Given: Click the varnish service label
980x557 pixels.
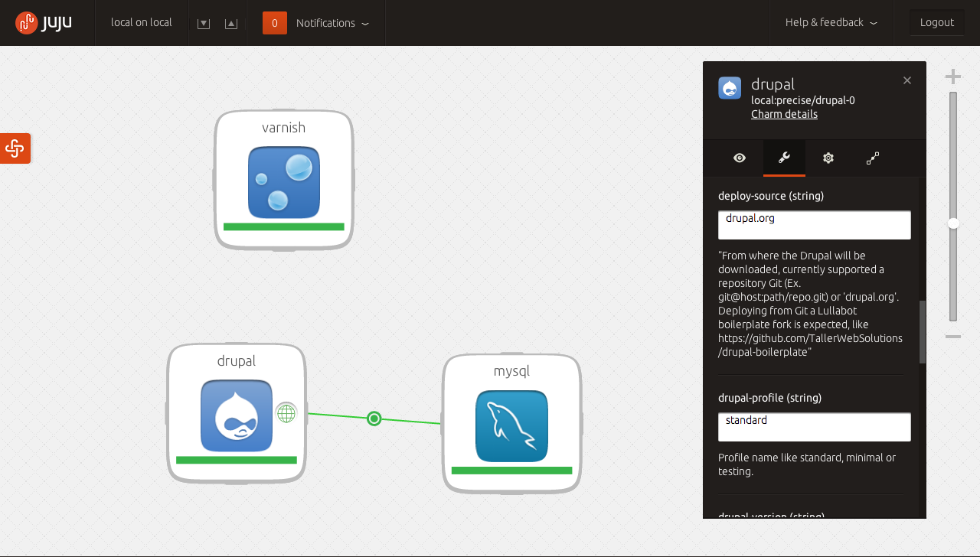Looking at the screenshot, I should 284,128.
